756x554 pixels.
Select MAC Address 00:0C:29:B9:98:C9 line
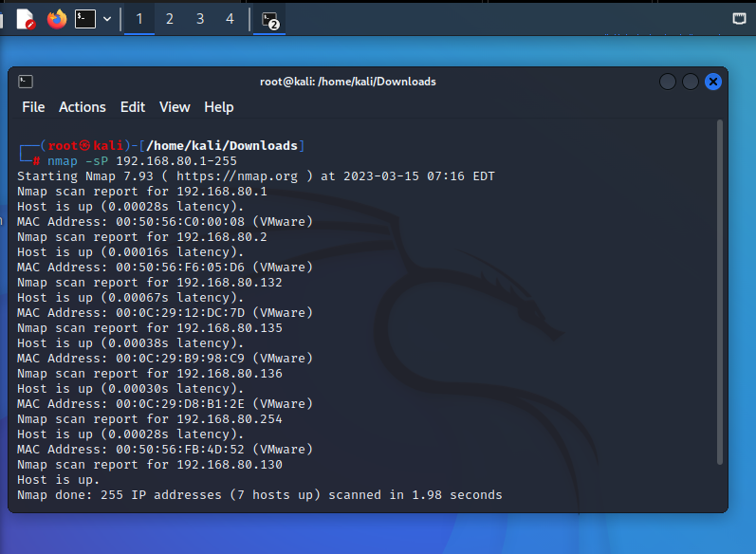(x=165, y=359)
